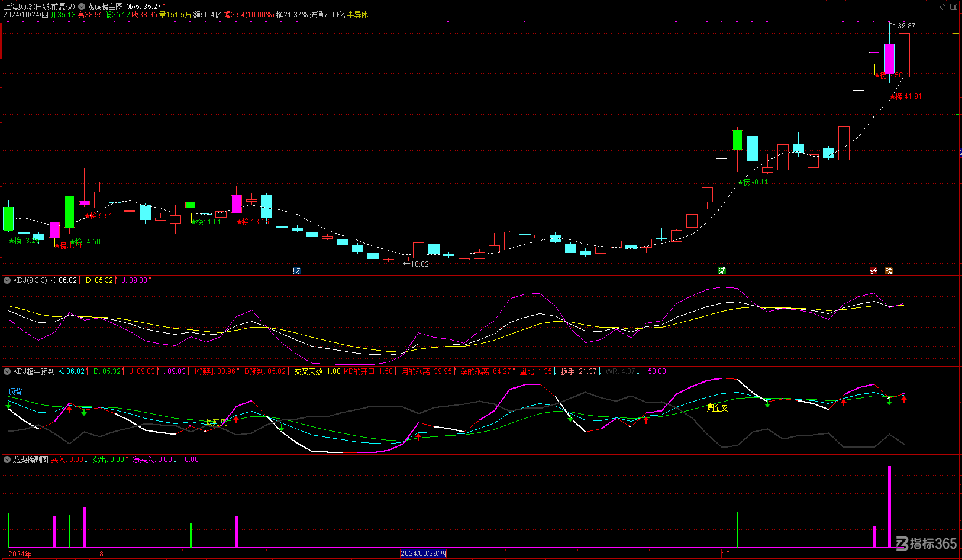962x560 pixels.
Task: Click the closing price 收38.95
Action: coord(144,15)
